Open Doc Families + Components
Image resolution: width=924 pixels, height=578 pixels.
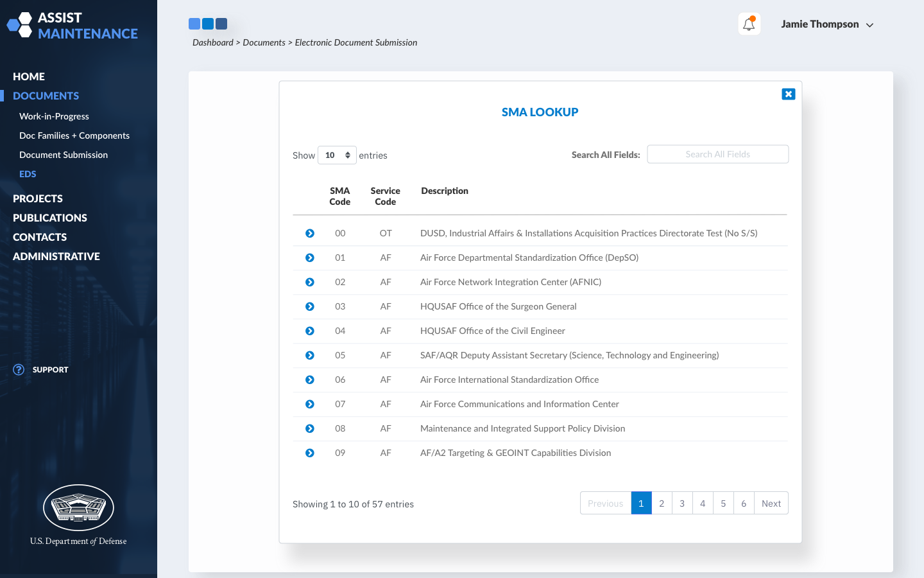[74, 136]
